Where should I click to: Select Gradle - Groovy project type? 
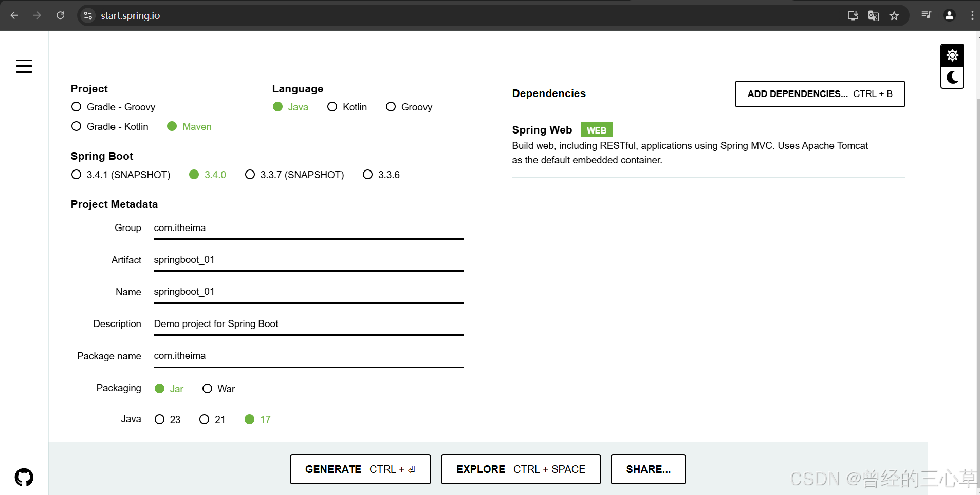point(113,107)
